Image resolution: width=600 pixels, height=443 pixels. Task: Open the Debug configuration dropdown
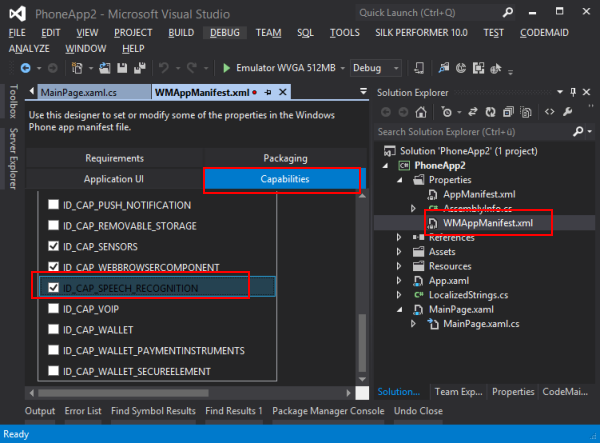[x=376, y=68]
